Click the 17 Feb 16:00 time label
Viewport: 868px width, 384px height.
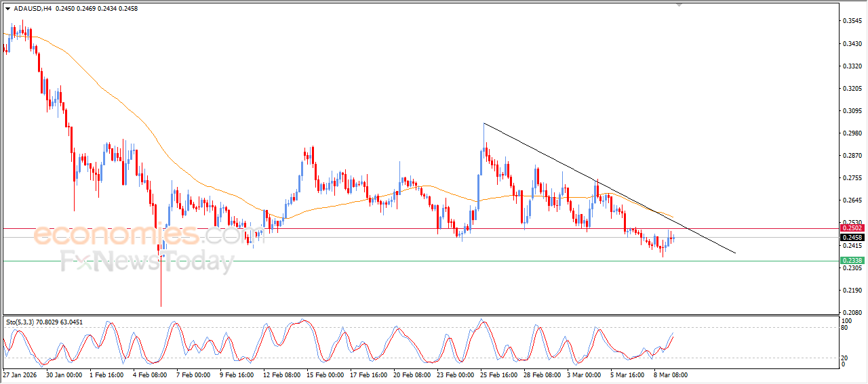pyautogui.click(x=368, y=375)
